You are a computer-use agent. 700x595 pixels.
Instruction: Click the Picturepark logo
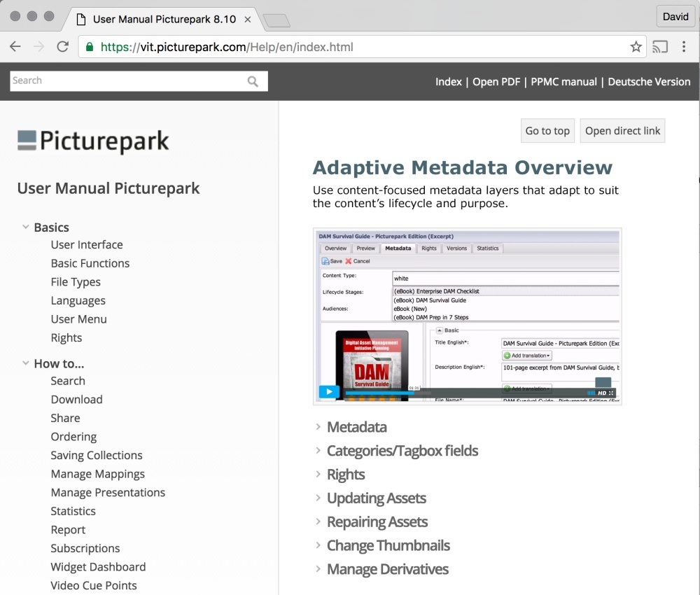[93, 141]
